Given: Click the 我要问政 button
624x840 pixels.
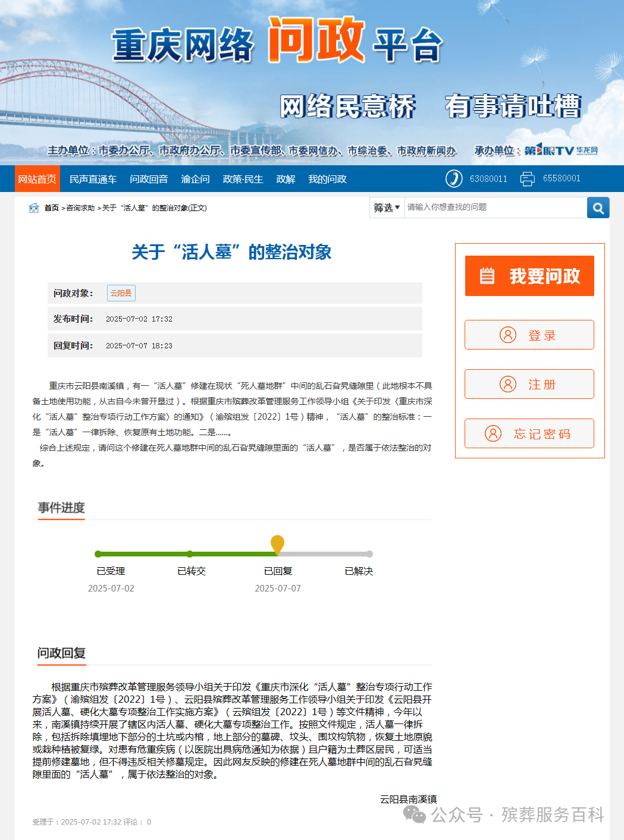Looking at the screenshot, I should tap(529, 275).
